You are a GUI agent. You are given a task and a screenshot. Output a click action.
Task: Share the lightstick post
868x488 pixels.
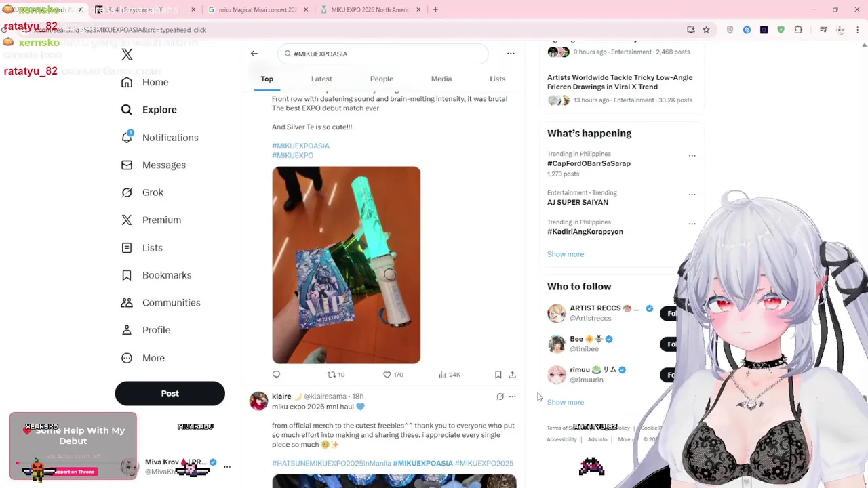pos(512,374)
